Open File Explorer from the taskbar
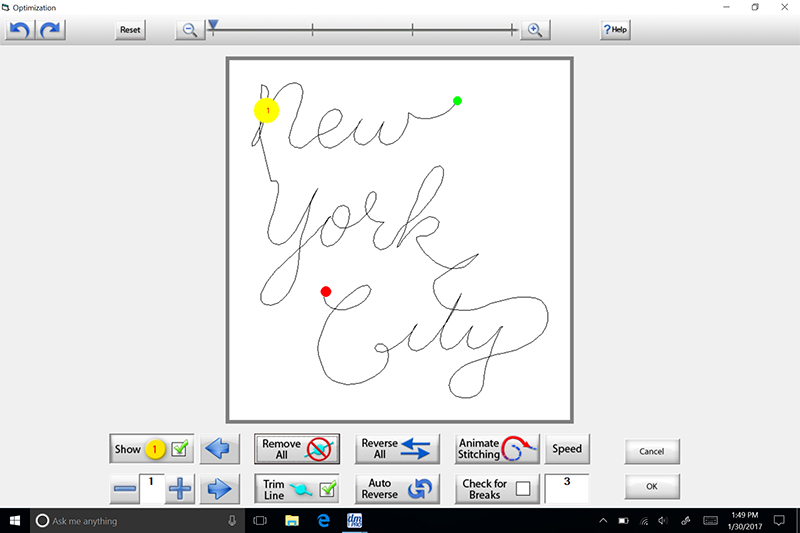The height and width of the screenshot is (533, 800). point(292,521)
